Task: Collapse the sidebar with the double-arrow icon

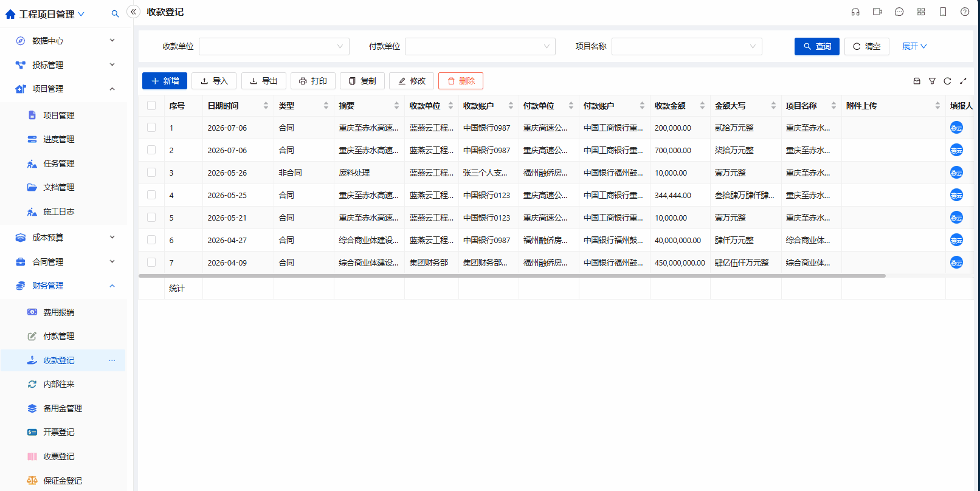Action: click(133, 12)
